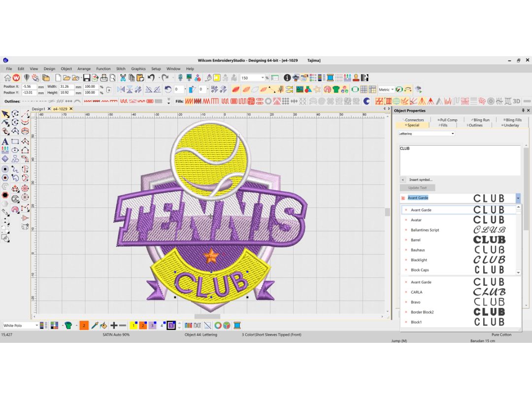Click the CLUB lettering text box

click(460, 160)
